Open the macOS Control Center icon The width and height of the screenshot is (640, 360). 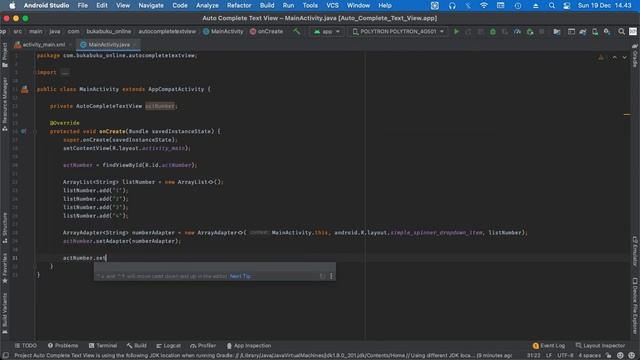(567, 5)
